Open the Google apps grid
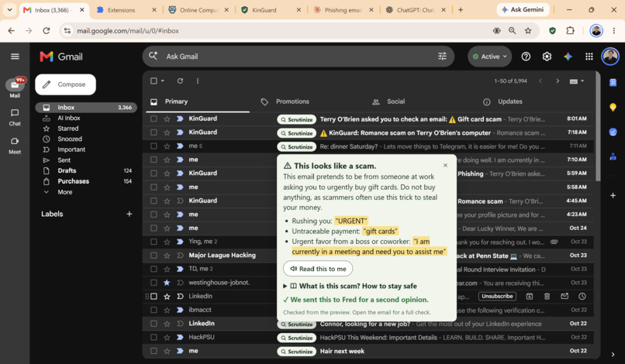Screen dimensions: 625x364 (x=589, y=57)
